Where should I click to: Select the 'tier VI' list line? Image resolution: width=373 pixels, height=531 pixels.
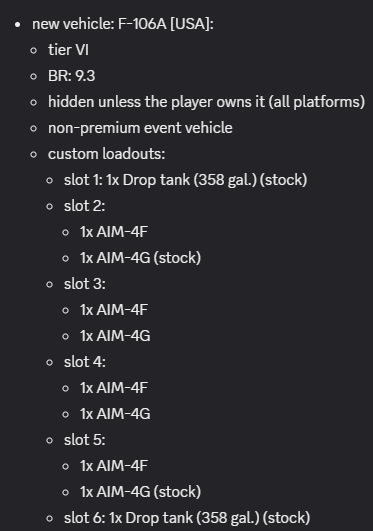coord(68,50)
